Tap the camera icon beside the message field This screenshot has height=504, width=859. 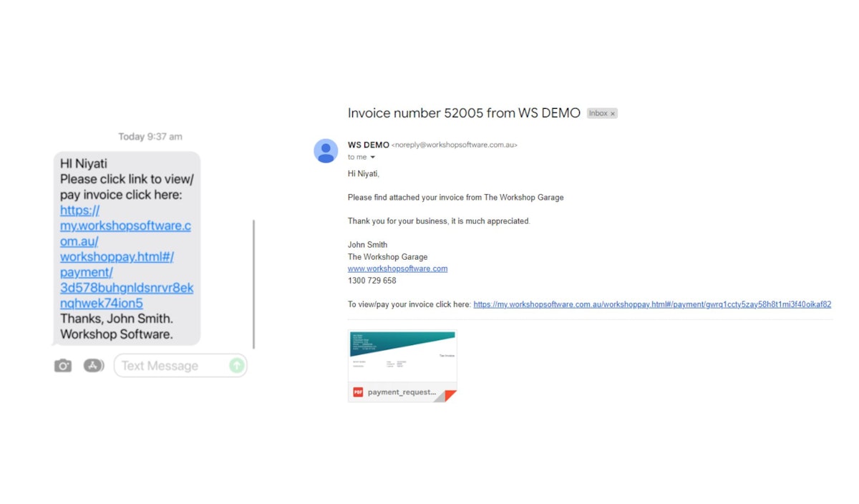pyautogui.click(x=63, y=366)
